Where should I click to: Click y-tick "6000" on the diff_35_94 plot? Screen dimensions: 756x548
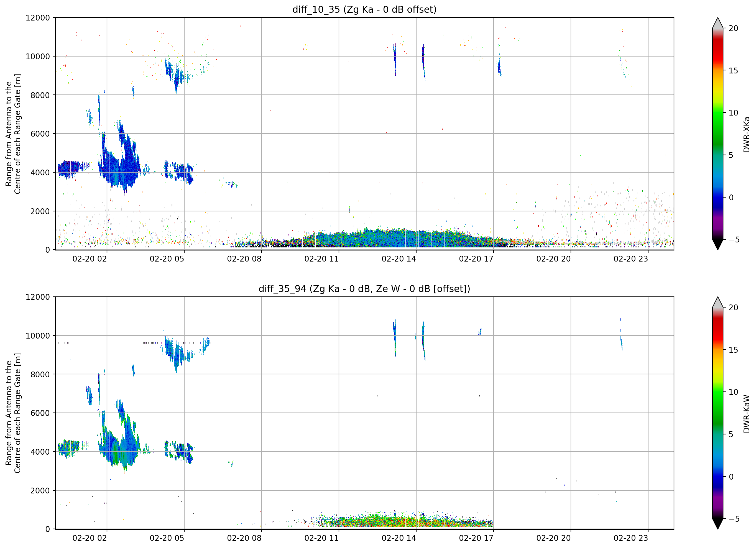click(x=40, y=413)
